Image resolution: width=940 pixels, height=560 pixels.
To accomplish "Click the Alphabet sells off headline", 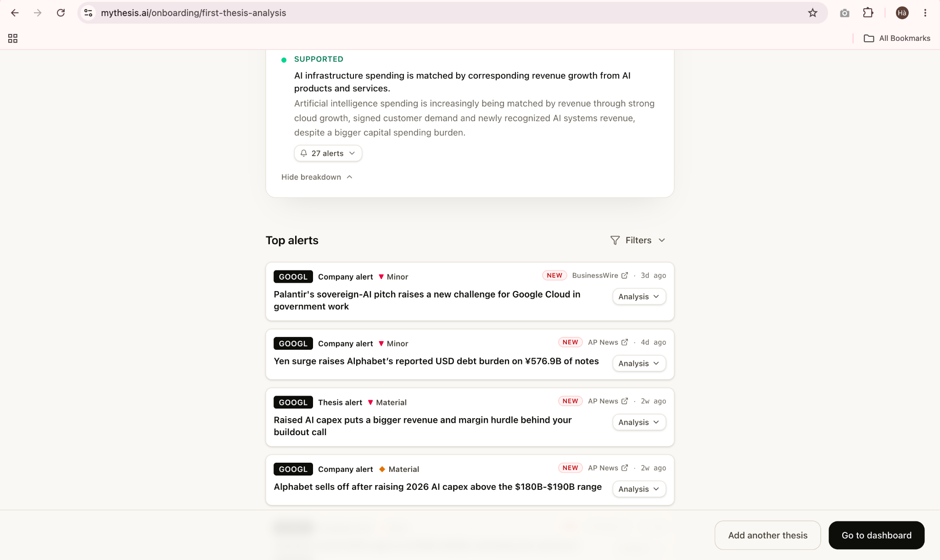I will coord(437,487).
